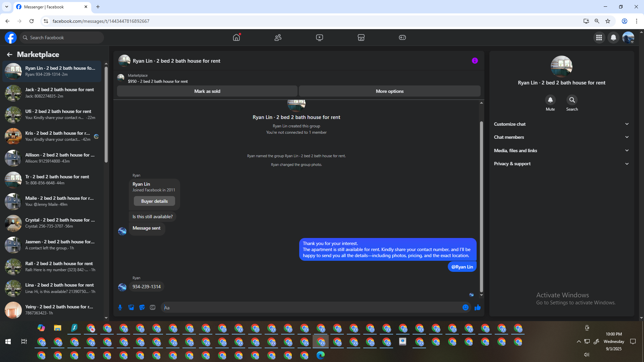The height and width of the screenshot is (362, 644).
Task: Open the Gaming controller icon in top navigation
Action: coord(402,38)
